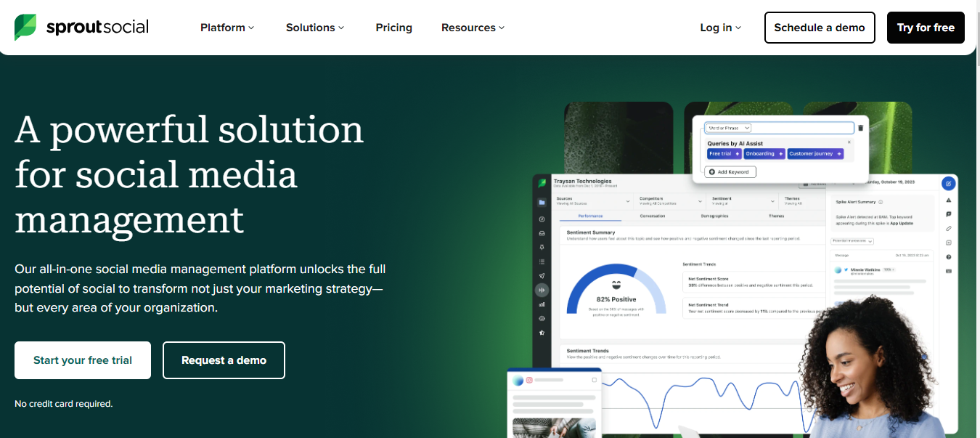Open the Solutions dropdown menu
This screenshot has height=438, width=980.
315,28
